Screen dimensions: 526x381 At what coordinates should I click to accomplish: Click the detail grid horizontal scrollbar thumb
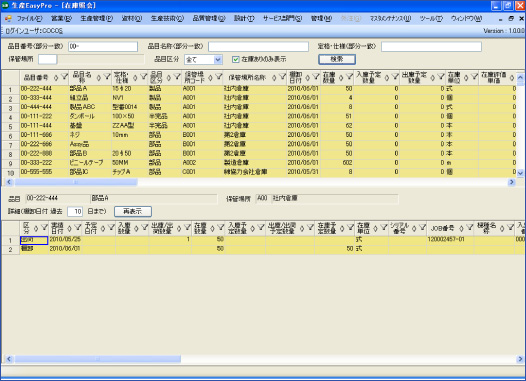tap(98, 359)
